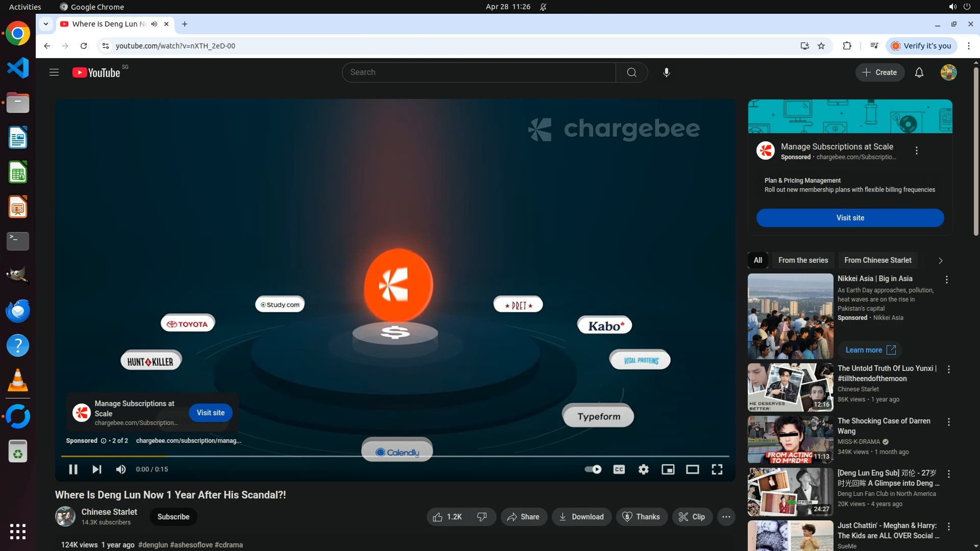Click the voice search microphone
Image resolution: width=980 pixels, height=551 pixels.
pos(666,72)
